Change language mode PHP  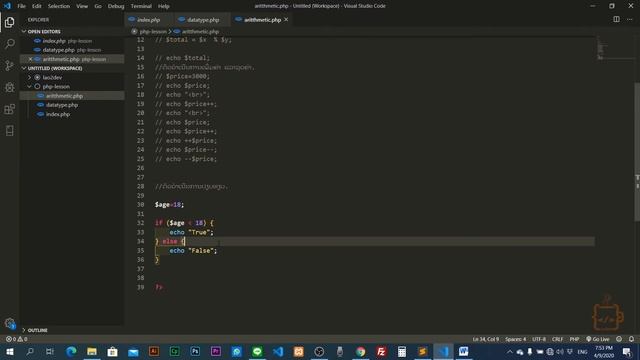[574, 339]
